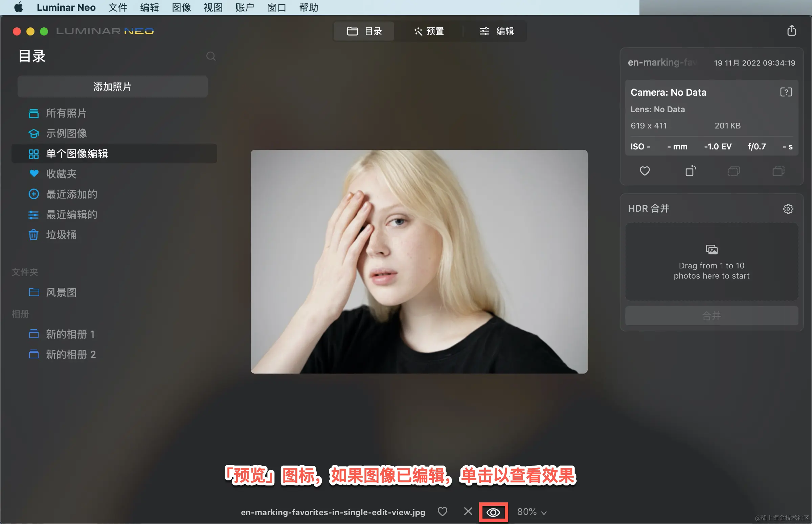This screenshot has width=812, height=524.
Task: Click the rotate icon in the info panel
Action: 690,171
